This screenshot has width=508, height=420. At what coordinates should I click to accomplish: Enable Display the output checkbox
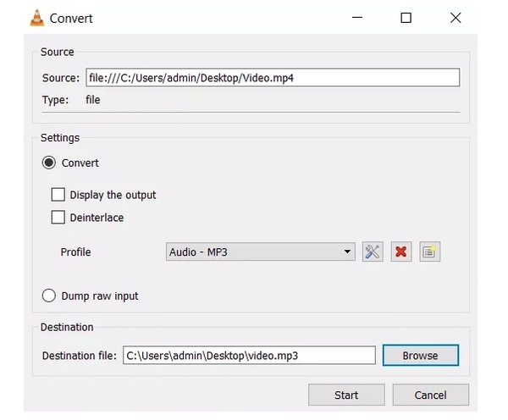(x=58, y=195)
